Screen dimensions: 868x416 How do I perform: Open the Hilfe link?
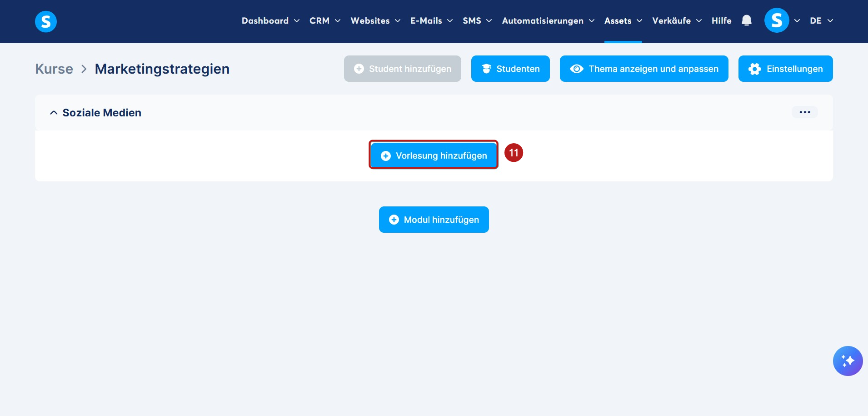pos(721,21)
